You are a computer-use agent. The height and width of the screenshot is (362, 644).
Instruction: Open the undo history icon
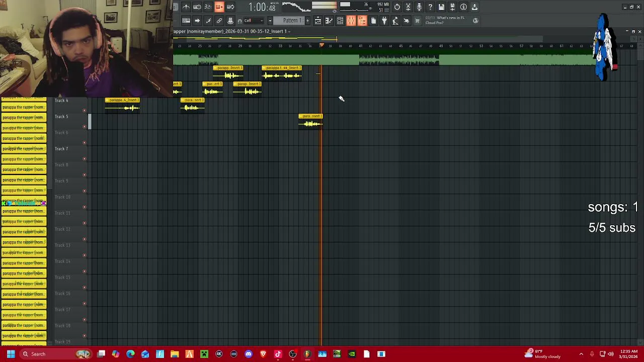click(x=397, y=7)
